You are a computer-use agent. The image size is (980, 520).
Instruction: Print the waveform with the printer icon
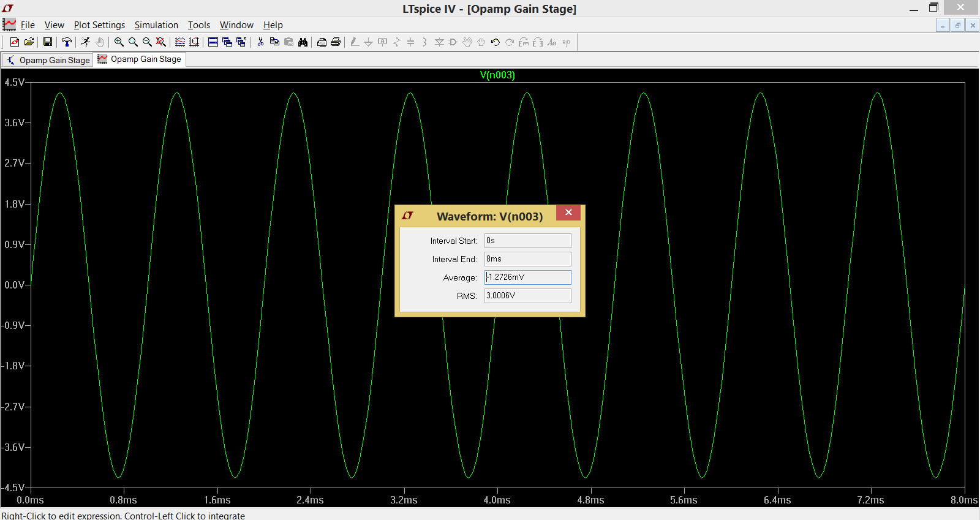click(x=336, y=42)
